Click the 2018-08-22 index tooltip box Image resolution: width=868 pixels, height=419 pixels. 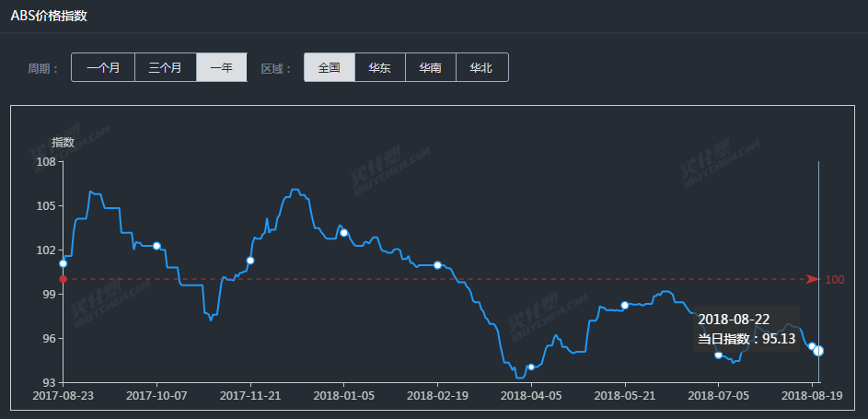(746, 329)
